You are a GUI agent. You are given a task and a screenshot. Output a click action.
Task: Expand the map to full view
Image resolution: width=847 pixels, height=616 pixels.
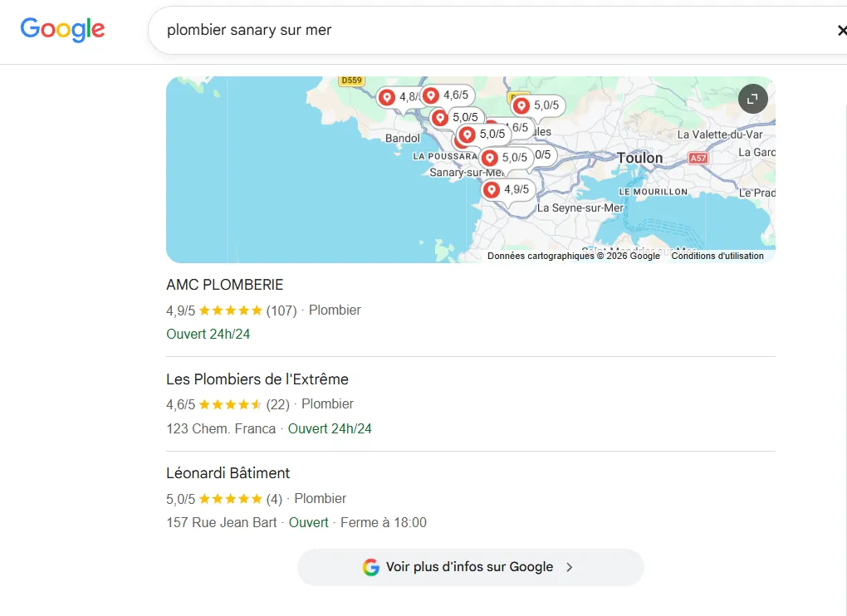(x=752, y=99)
